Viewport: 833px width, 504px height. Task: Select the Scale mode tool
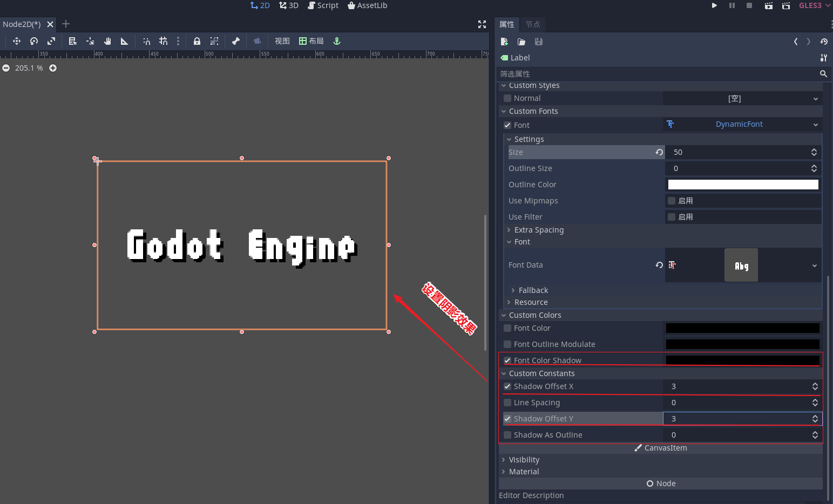(x=51, y=41)
